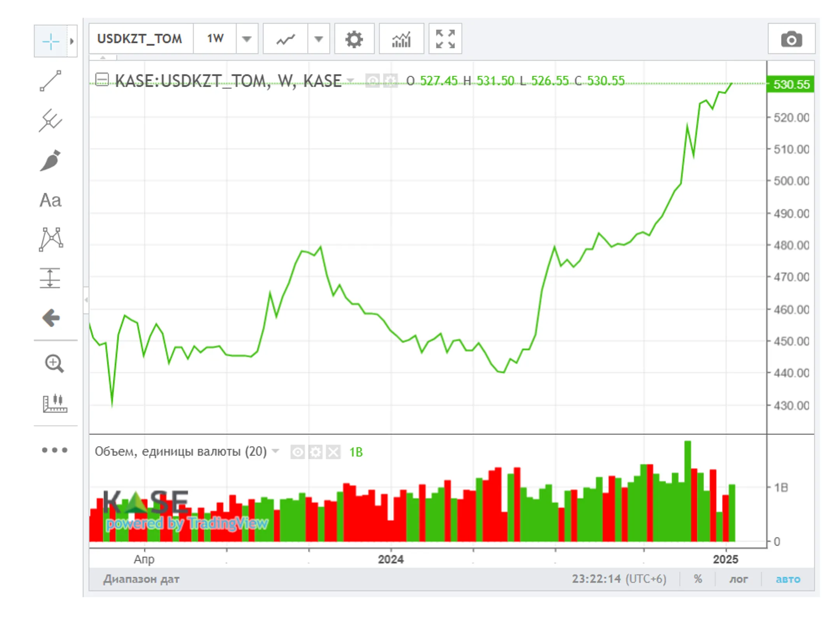The width and height of the screenshot is (840, 622).
Task: Remove the volume indicator with X
Action: click(333, 452)
